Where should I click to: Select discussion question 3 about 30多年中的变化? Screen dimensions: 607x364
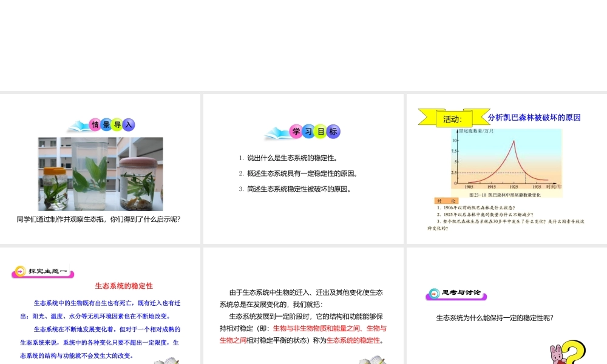[x=506, y=224]
